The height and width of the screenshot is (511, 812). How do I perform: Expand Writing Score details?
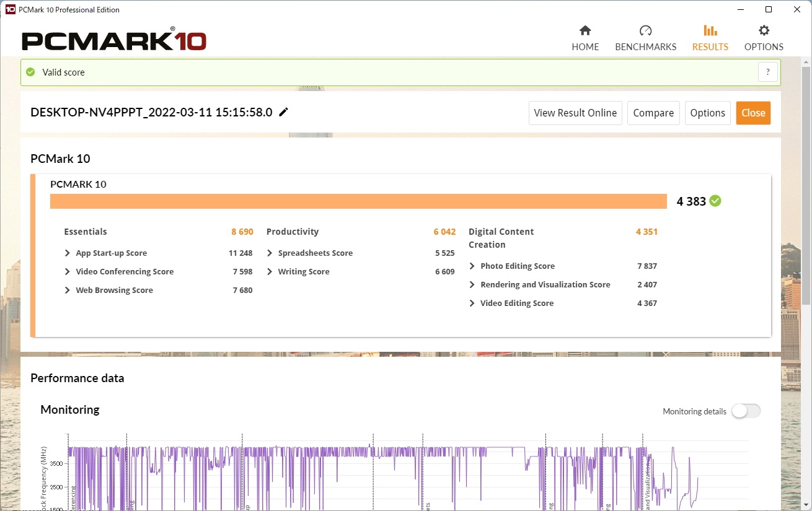270,272
